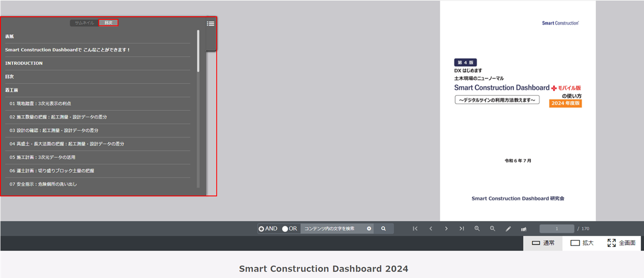Select the 拡大 view mode
Viewport: 644px width, 278px height.
tap(582, 243)
